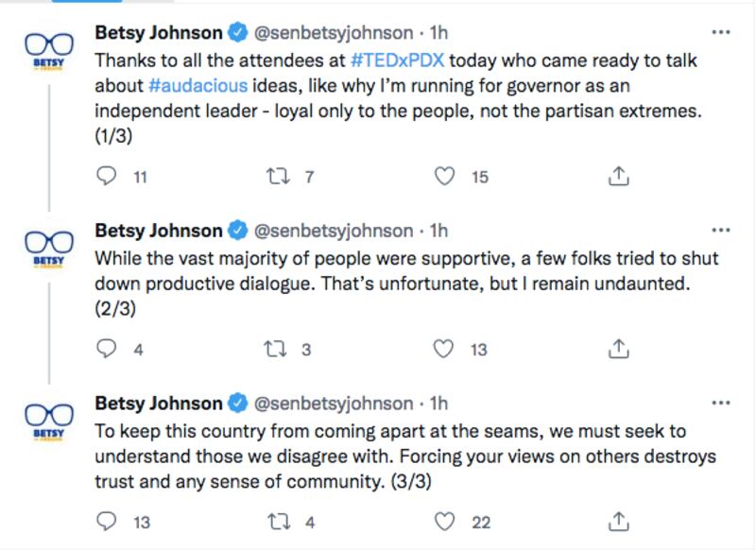The width and height of the screenshot is (756, 551).
Task: Click the glasses avatar on the second tweet
Action: point(49,249)
